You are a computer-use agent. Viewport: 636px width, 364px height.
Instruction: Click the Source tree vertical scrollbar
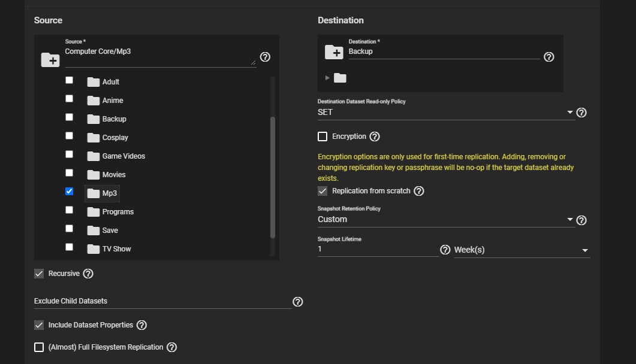(273, 177)
